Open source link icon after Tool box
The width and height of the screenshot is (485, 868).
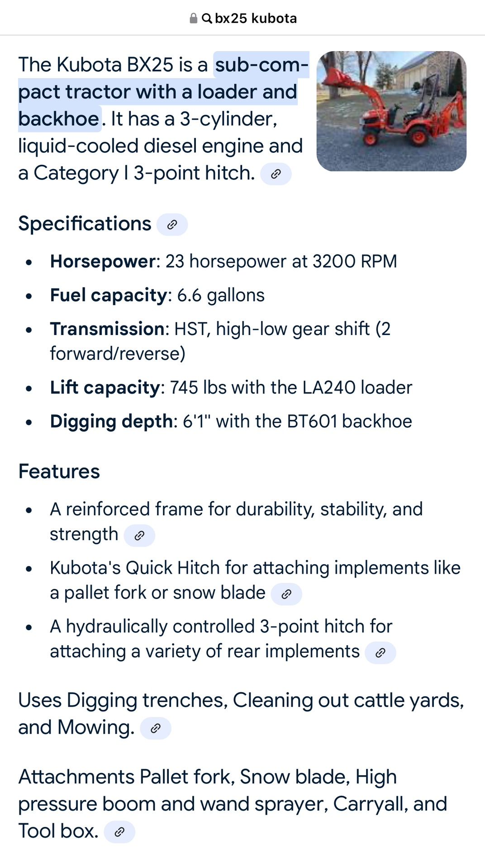coord(119,832)
